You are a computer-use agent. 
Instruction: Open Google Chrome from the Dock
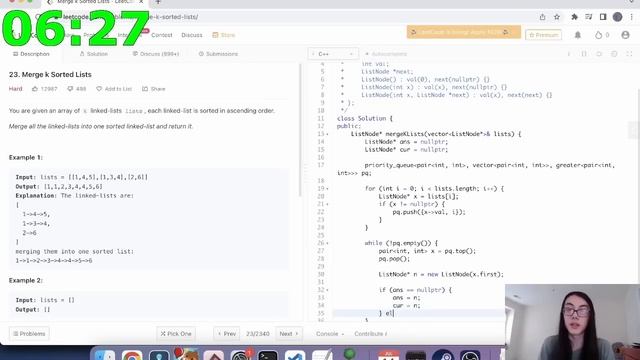[132, 355]
